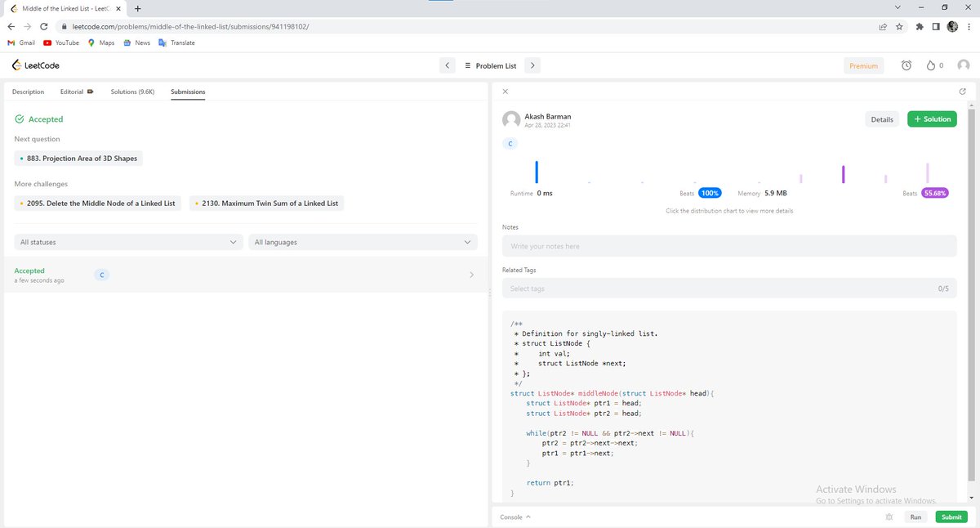
Task: Click the Premium button
Action: (863, 65)
